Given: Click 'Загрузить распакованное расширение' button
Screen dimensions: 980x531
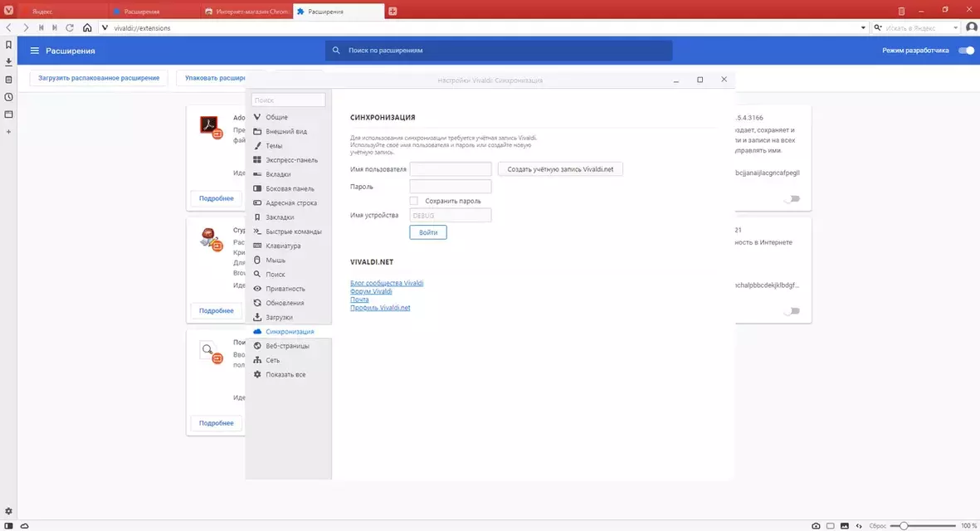Looking at the screenshot, I should click(99, 78).
